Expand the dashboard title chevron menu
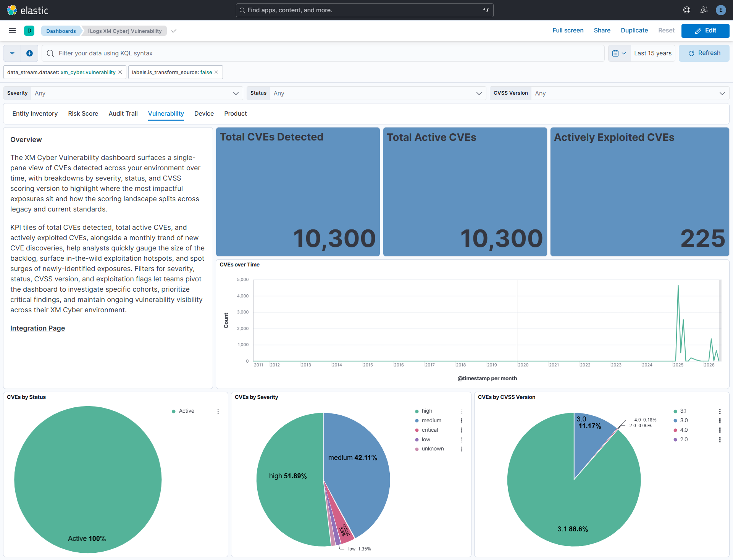733x560 pixels. (174, 31)
